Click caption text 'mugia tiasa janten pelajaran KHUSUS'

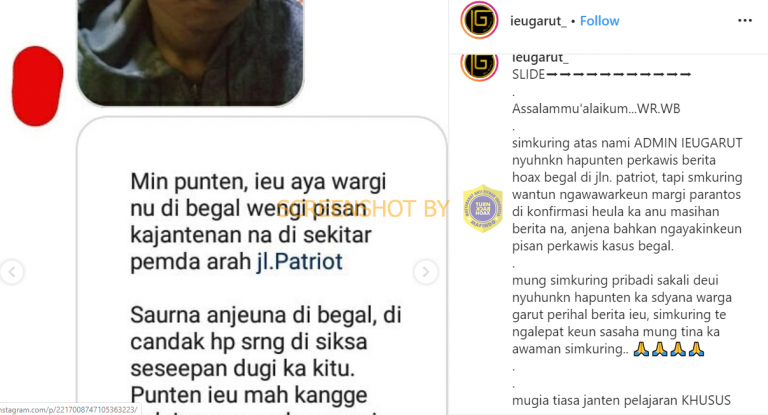(x=621, y=400)
